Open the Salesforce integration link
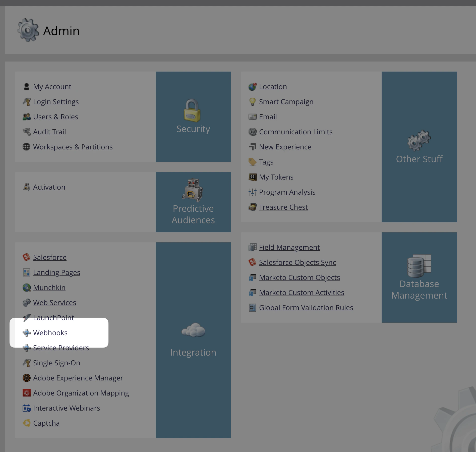Image resolution: width=476 pixels, height=452 pixels. point(50,257)
